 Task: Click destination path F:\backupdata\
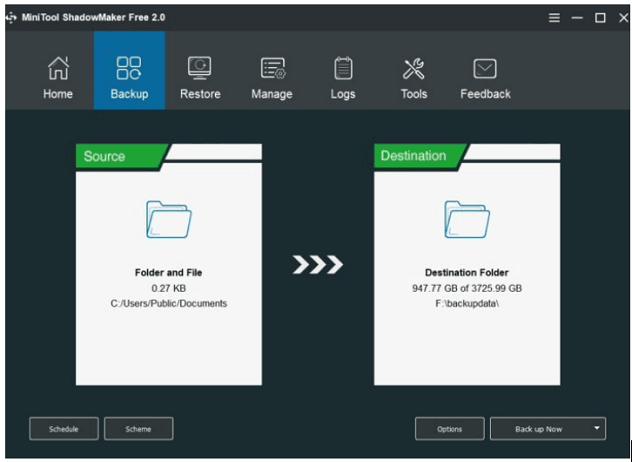click(467, 304)
